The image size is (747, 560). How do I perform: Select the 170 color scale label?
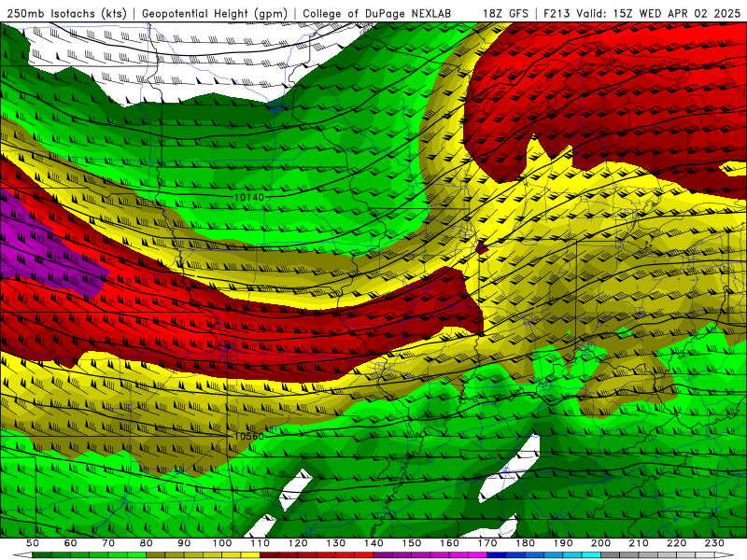tap(487, 543)
